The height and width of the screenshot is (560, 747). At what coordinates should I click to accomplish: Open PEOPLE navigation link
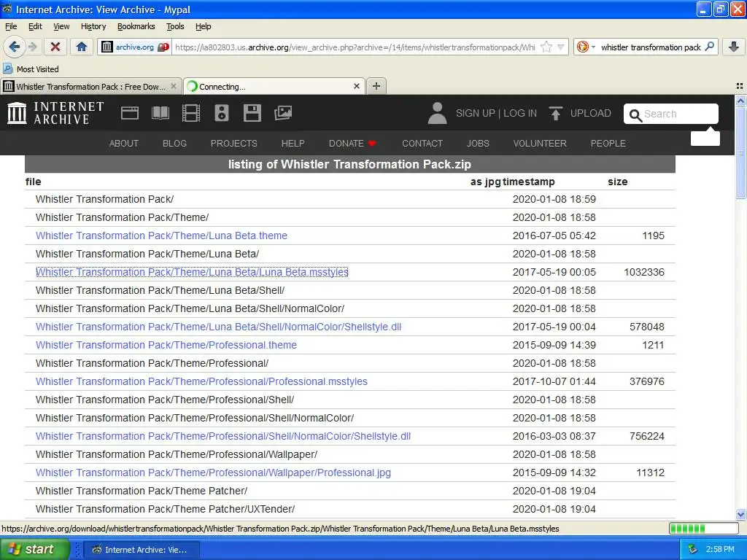click(608, 144)
